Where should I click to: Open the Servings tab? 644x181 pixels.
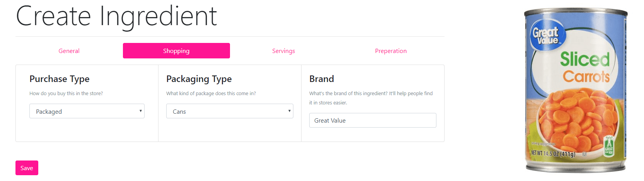pos(283,51)
